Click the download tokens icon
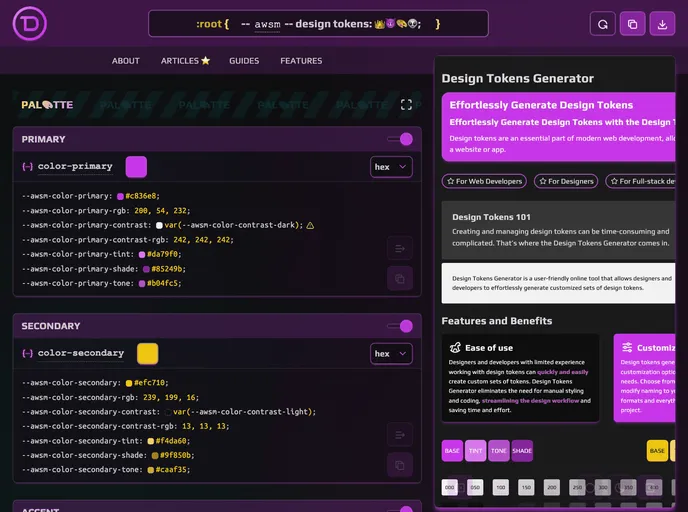Screen dimensions: 688x512 point(662,24)
